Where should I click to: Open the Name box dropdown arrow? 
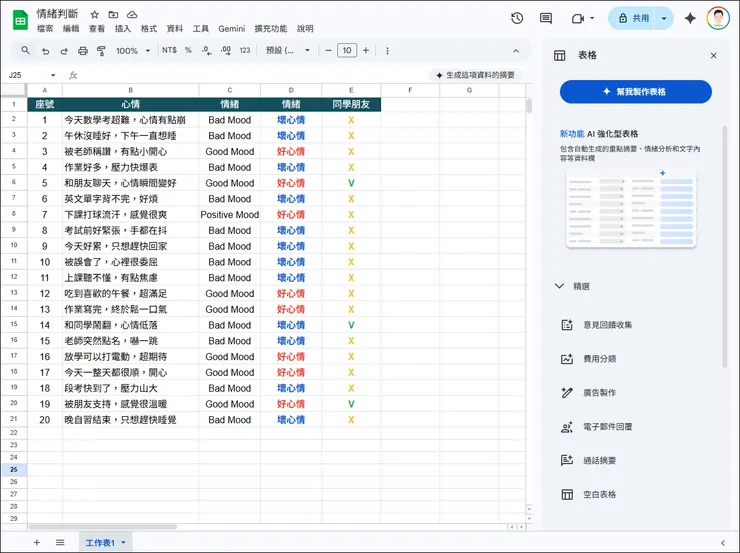(53, 75)
